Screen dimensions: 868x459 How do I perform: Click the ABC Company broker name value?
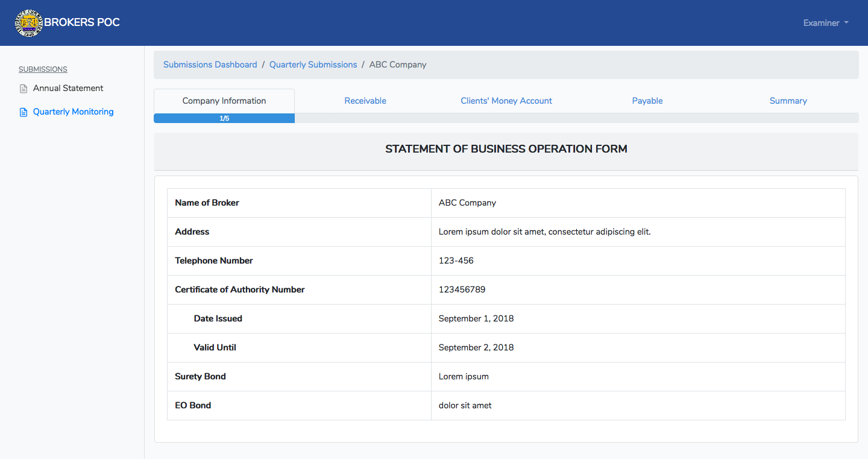click(x=467, y=203)
